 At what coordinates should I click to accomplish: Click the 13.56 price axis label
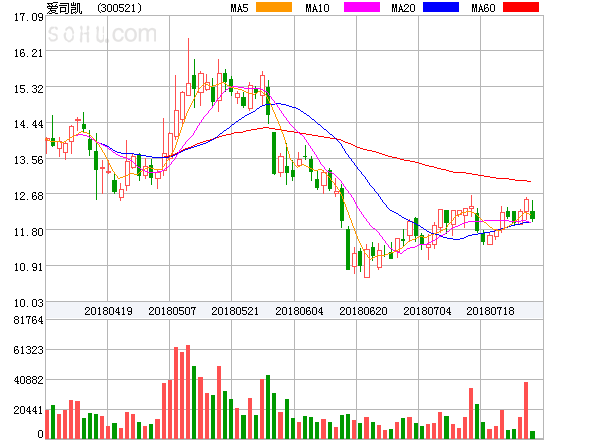(x=29, y=160)
